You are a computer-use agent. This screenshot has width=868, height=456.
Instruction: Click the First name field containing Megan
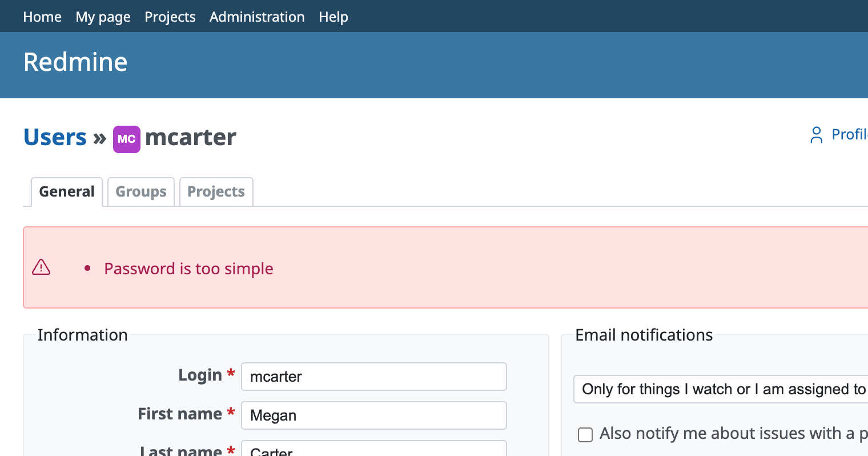(374, 415)
